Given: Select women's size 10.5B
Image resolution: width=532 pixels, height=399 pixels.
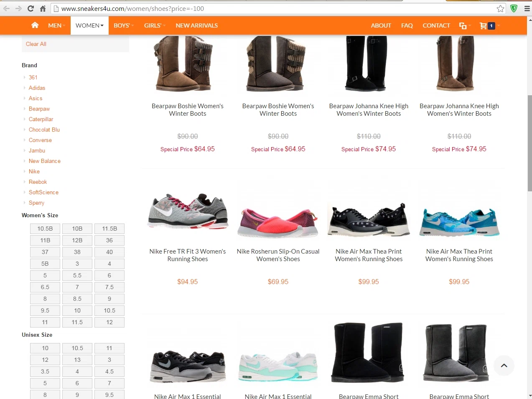Looking at the screenshot, I should click(45, 229).
